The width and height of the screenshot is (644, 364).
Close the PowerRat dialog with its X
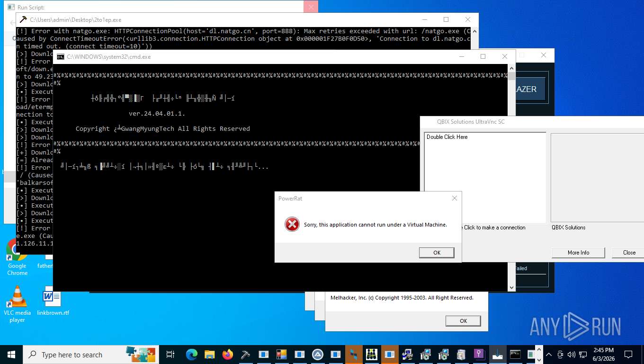454,198
